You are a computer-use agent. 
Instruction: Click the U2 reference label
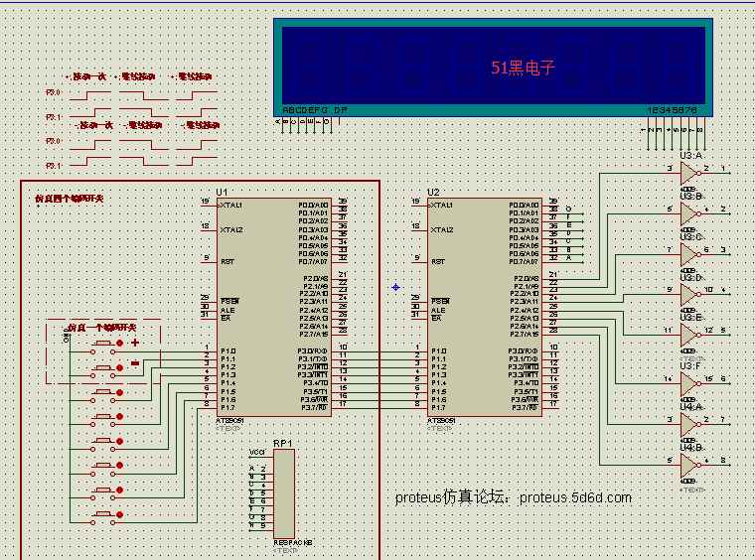pos(433,193)
